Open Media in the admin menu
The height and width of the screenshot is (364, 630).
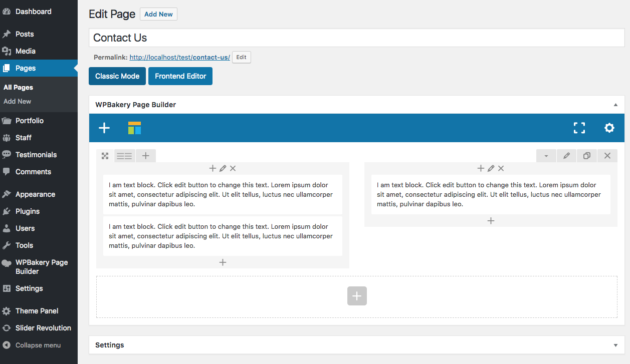tap(39, 51)
